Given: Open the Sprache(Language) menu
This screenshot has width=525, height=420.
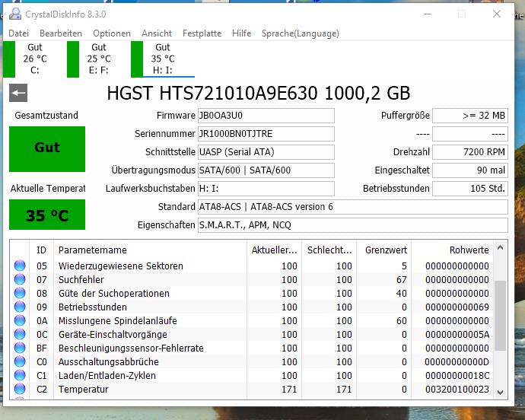Looking at the screenshot, I should point(301,33).
